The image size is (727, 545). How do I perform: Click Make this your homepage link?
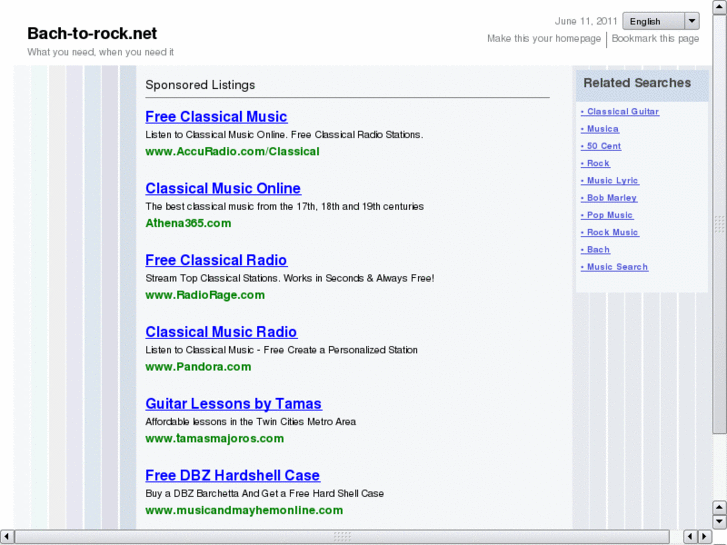[x=544, y=38]
